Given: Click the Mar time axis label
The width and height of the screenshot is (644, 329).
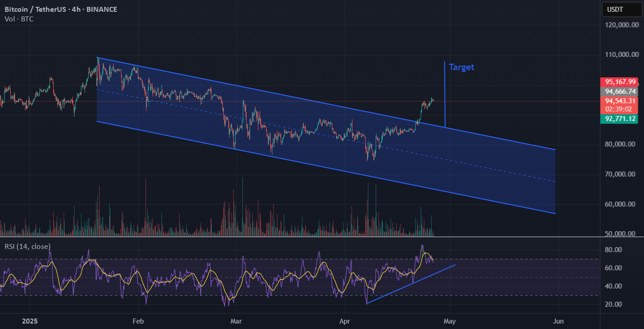Looking at the screenshot, I should click(236, 321).
